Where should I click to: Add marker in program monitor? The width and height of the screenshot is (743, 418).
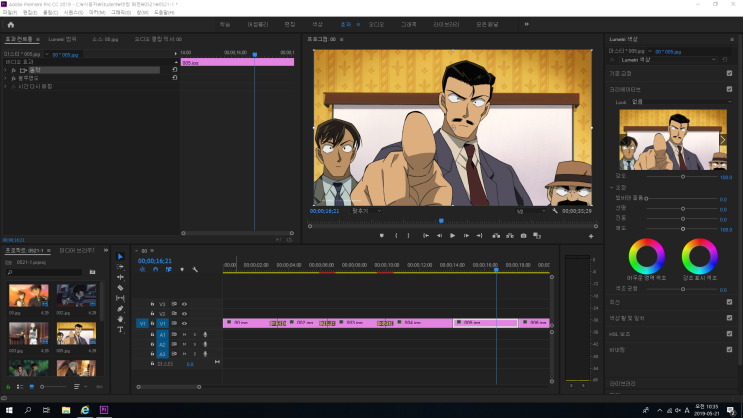[381, 236]
